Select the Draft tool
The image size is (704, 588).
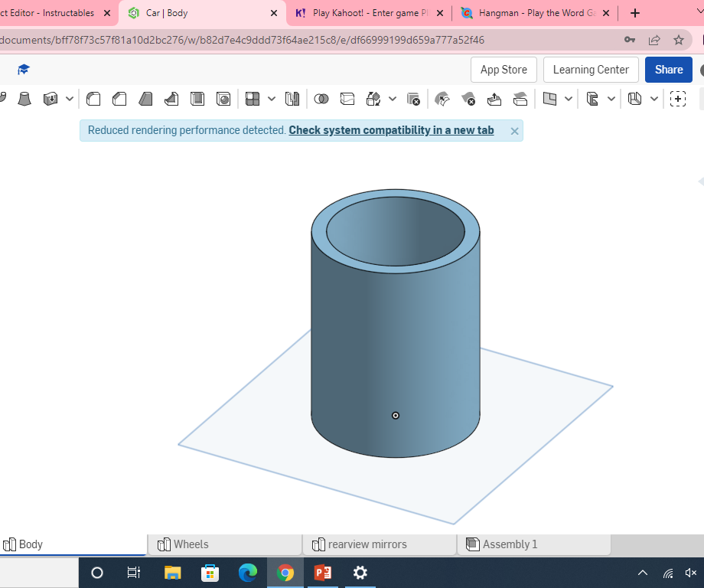[x=145, y=99]
